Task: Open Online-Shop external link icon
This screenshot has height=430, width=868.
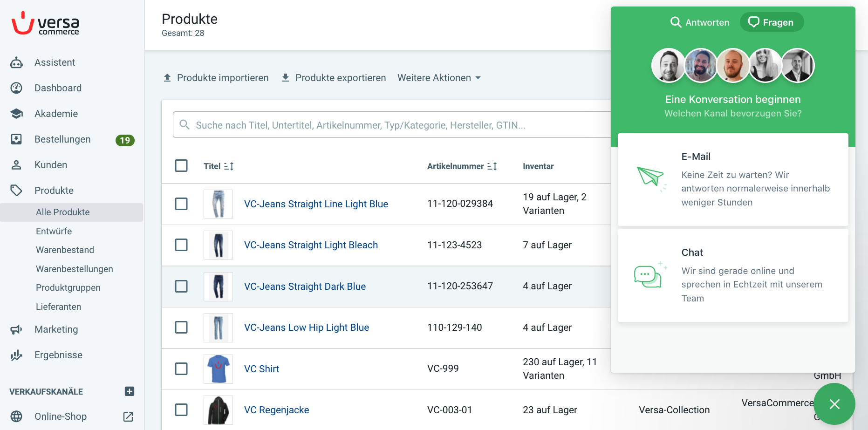Action: point(128,416)
